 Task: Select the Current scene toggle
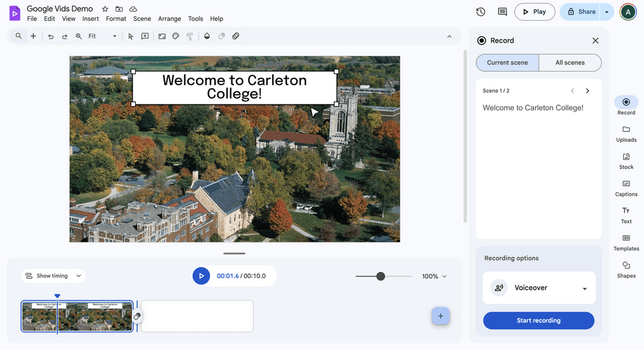[x=508, y=62]
